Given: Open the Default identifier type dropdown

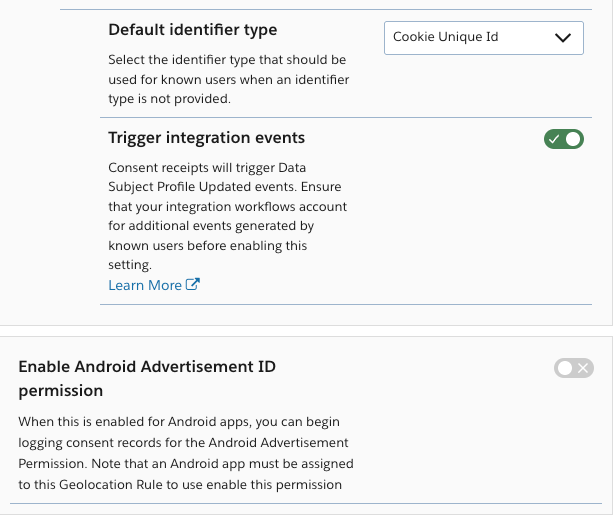Looking at the screenshot, I should tap(483, 38).
